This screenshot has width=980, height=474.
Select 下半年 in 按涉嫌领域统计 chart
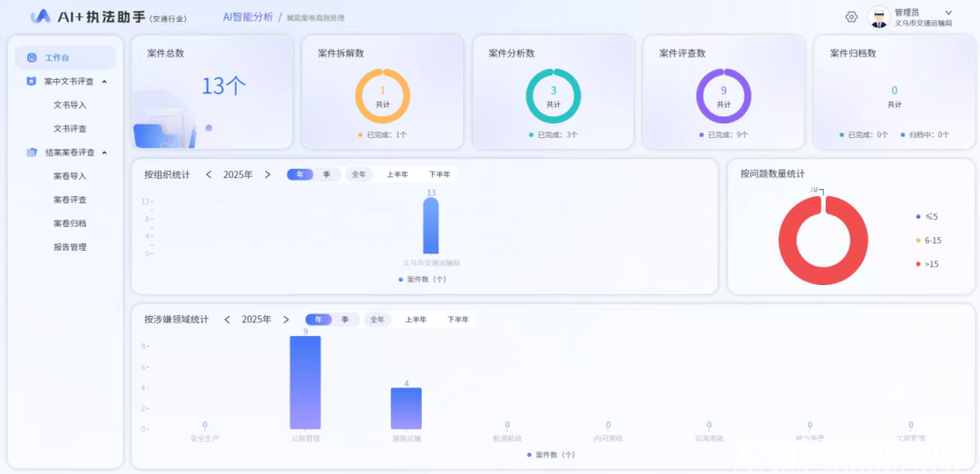coord(457,320)
